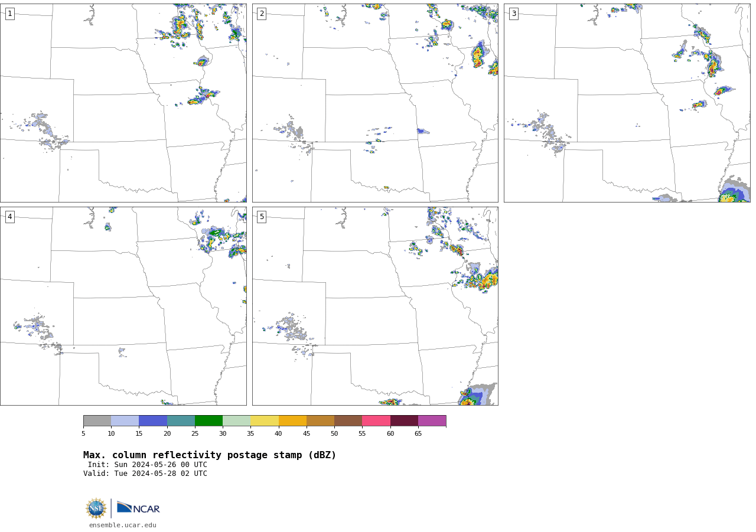Open ensemble member 5 map panel
This screenshot has height=532, width=756.
[375, 306]
